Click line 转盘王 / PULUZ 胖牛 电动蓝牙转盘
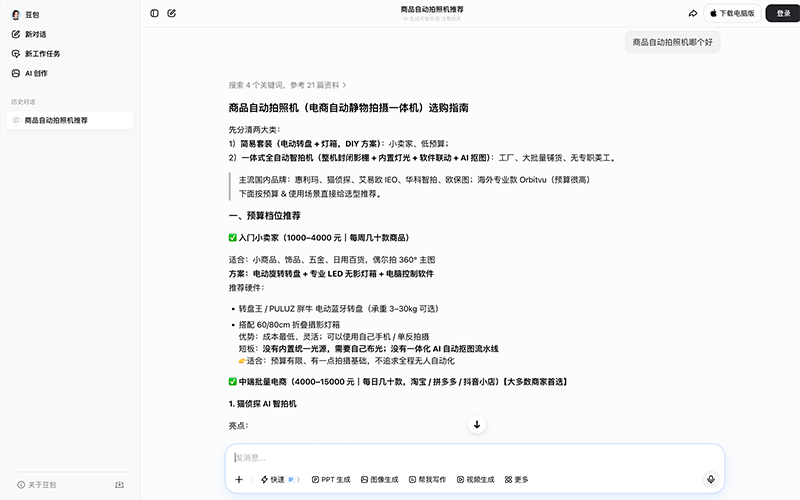 click(x=339, y=309)
